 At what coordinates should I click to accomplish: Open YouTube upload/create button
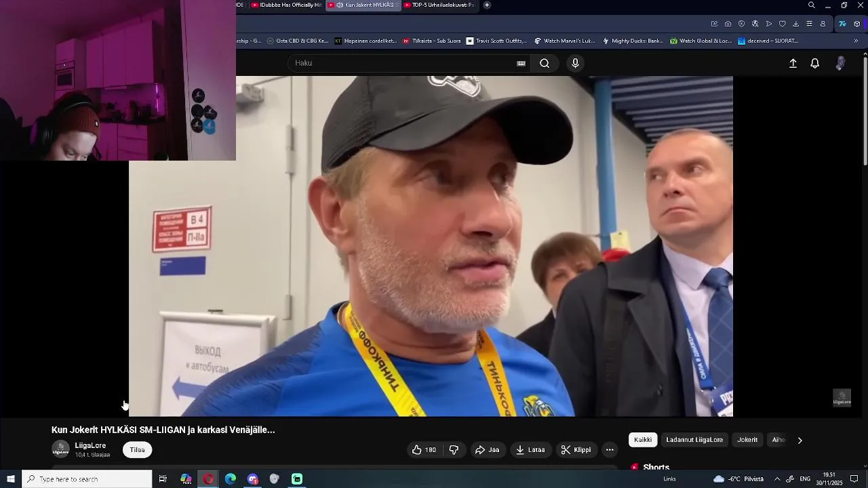[793, 63]
